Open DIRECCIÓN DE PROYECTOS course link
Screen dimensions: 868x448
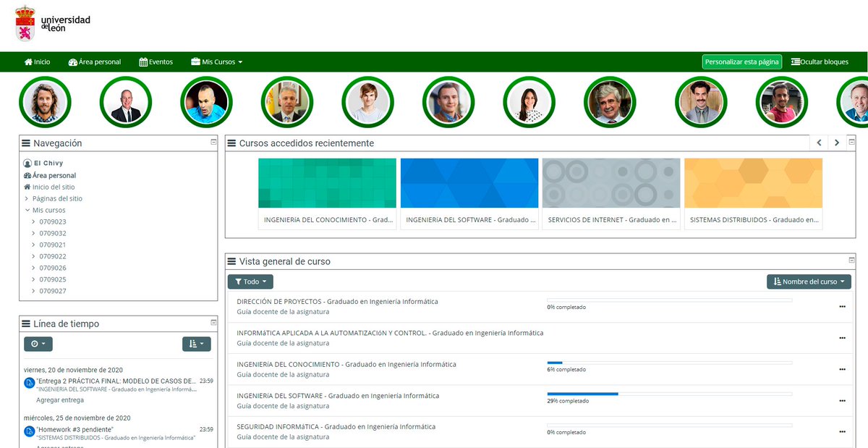337,302
